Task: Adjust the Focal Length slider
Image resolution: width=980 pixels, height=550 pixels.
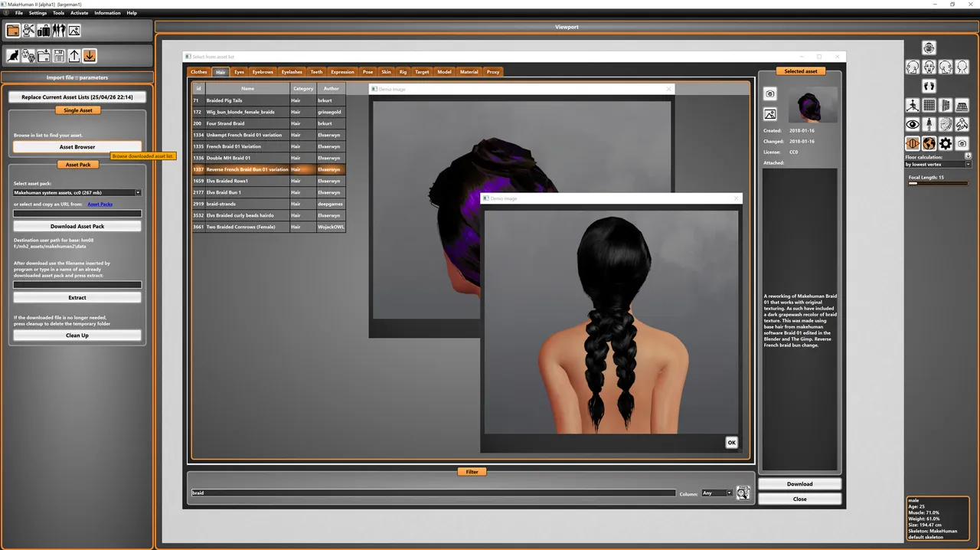Action: 937,184
